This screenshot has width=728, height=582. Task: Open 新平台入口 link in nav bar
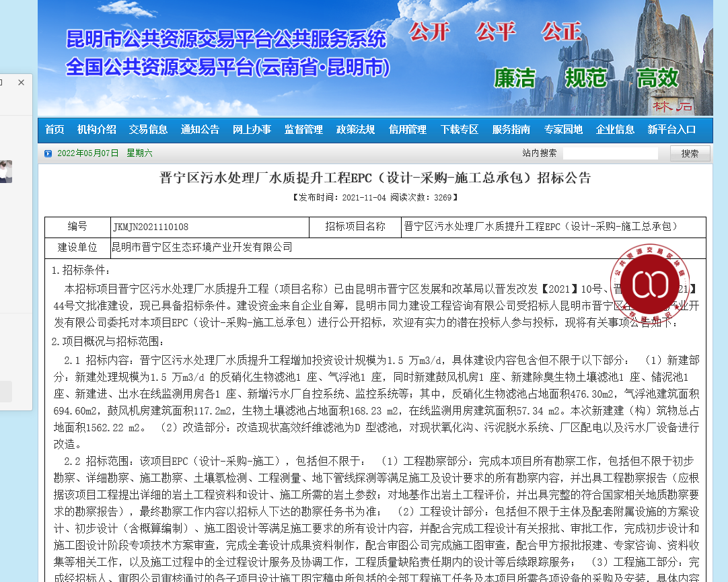pyautogui.click(x=672, y=129)
